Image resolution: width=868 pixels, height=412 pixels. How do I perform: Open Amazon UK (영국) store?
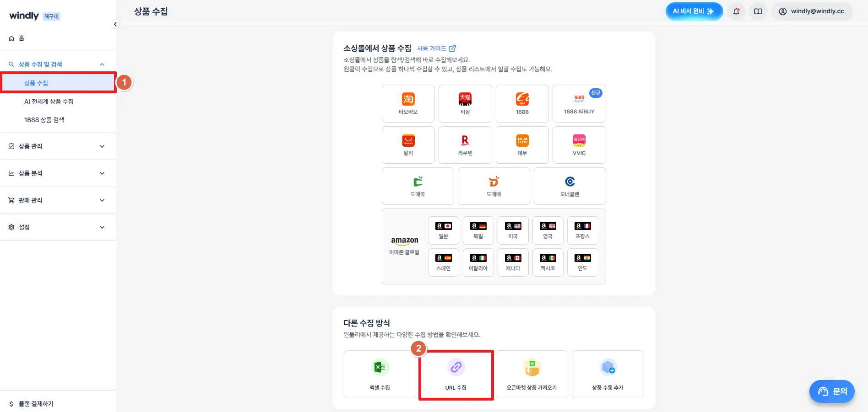coord(548,230)
